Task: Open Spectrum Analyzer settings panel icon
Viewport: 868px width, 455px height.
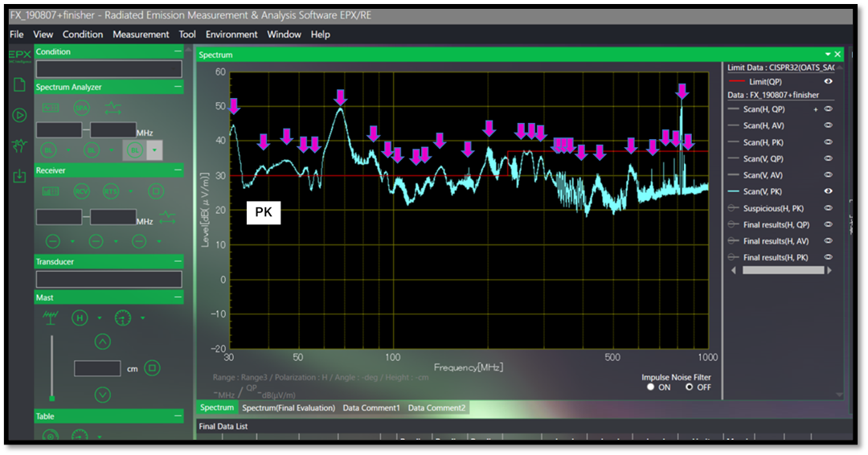Action: coord(51,108)
